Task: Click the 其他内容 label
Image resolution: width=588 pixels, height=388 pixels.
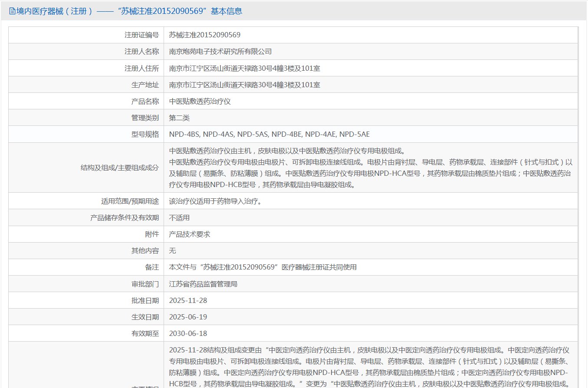Action: click(x=145, y=250)
